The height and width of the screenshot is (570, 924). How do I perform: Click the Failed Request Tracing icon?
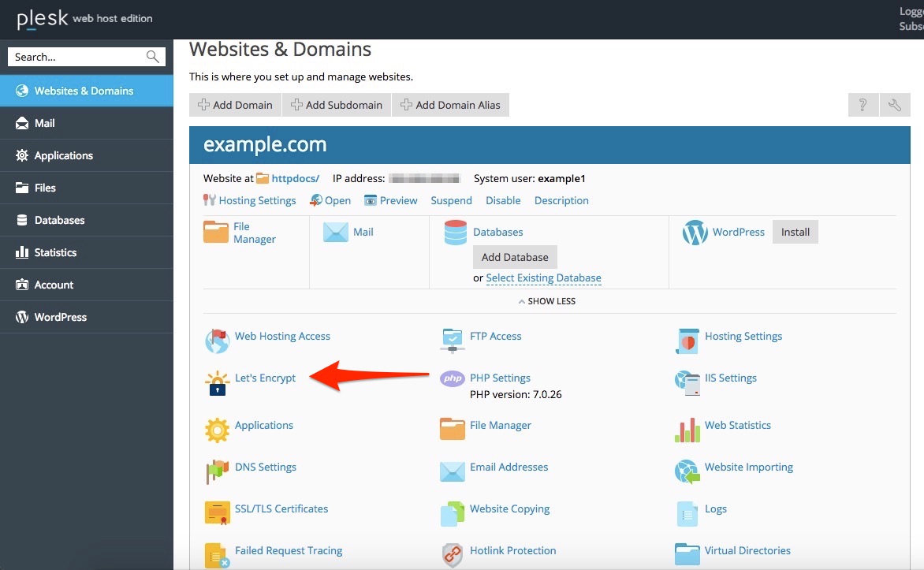tap(217, 555)
